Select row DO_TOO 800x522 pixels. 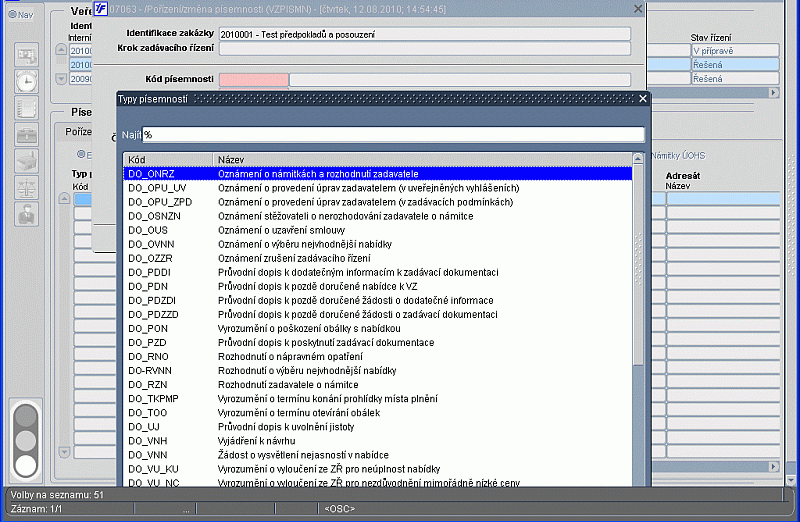tap(378, 412)
